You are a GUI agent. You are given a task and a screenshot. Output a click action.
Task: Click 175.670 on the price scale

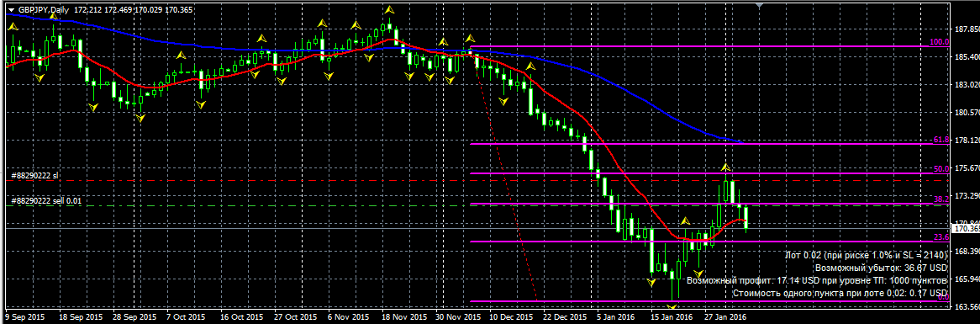pos(967,168)
